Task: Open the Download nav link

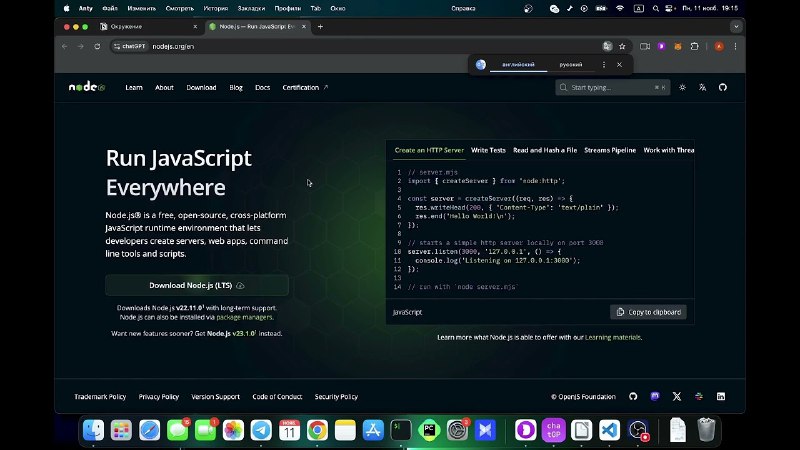Action: pyautogui.click(x=201, y=87)
